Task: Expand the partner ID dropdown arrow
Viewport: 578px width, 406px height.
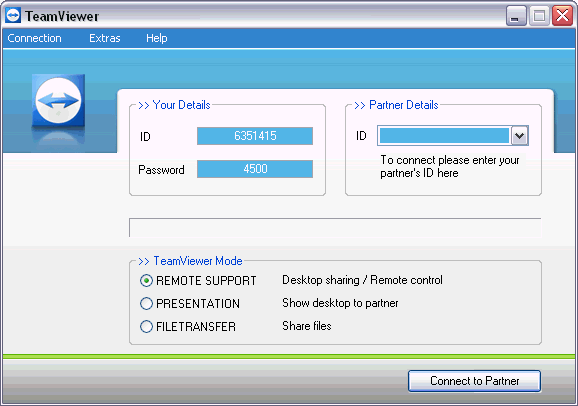Action: click(519, 136)
